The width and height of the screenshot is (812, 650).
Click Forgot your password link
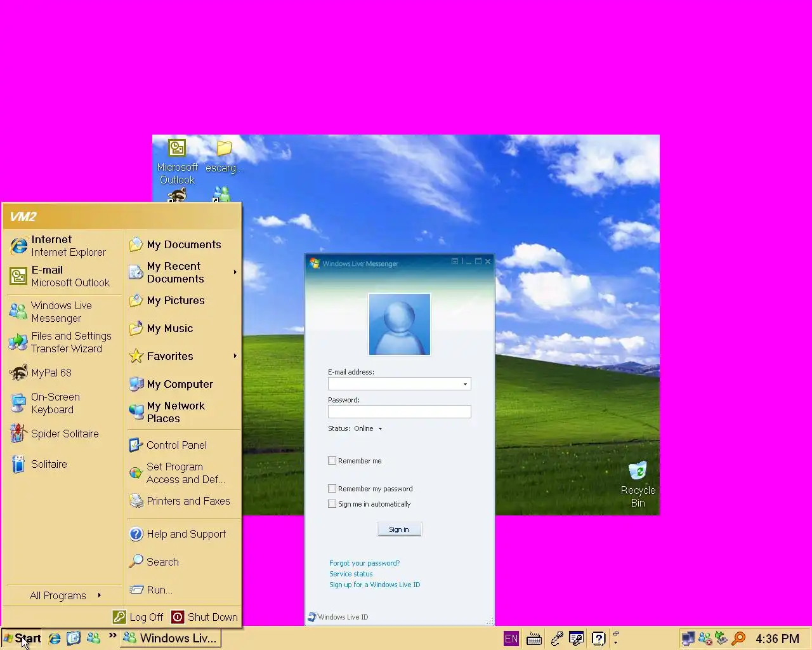[x=364, y=563]
